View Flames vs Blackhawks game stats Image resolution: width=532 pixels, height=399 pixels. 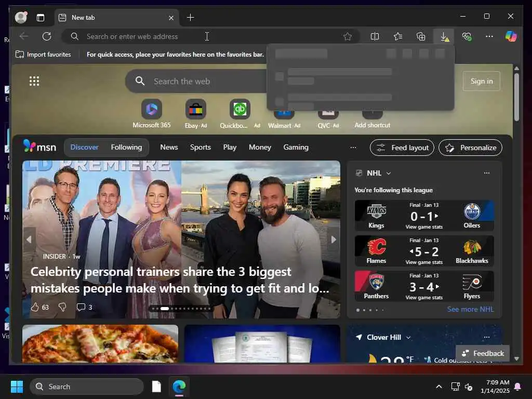pyautogui.click(x=424, y=262)
